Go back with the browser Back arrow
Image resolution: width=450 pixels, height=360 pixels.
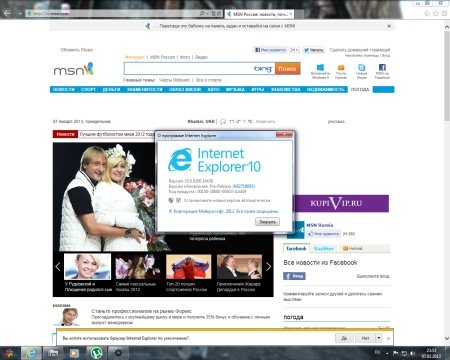[x=7, y=13]
